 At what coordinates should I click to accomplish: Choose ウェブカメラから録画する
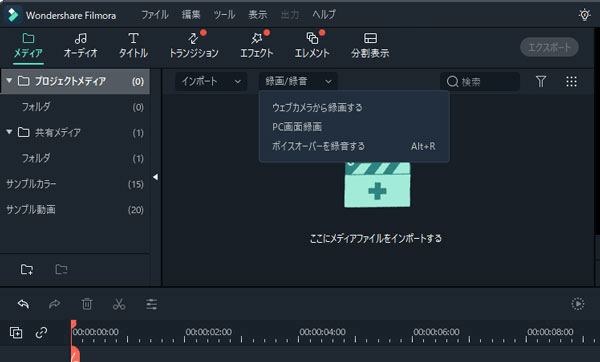tap(354, 108)
